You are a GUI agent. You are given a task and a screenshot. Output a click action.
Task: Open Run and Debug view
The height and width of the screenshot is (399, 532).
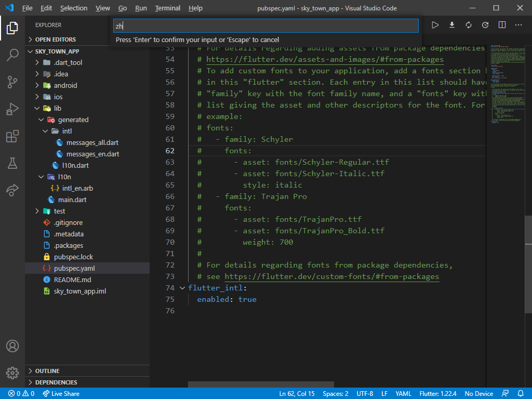click(x=12, y=109)
